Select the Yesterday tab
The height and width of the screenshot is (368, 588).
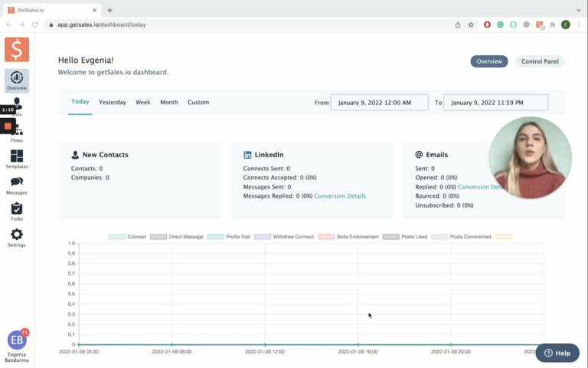pyautogui.click(x=113, y=102)
